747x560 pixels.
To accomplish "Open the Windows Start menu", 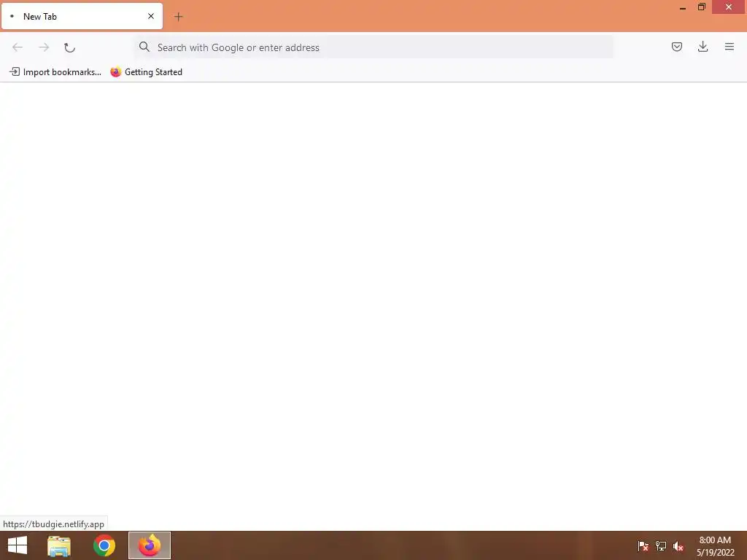I will point(18,545).
